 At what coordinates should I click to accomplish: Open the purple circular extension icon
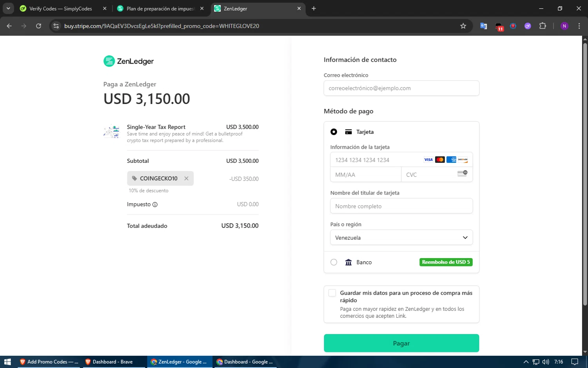tap(528, 26)
